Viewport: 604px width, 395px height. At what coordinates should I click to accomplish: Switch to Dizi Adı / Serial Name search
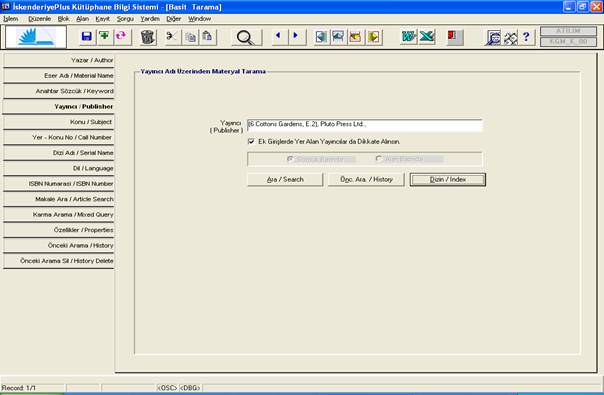coord(59,153)
